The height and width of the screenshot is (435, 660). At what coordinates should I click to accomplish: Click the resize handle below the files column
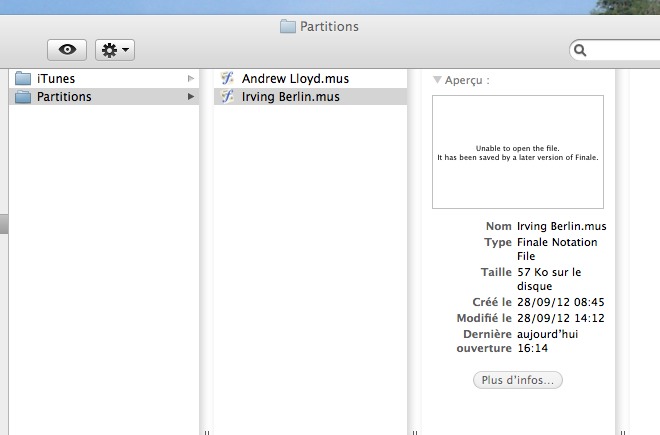coord(413,432)
